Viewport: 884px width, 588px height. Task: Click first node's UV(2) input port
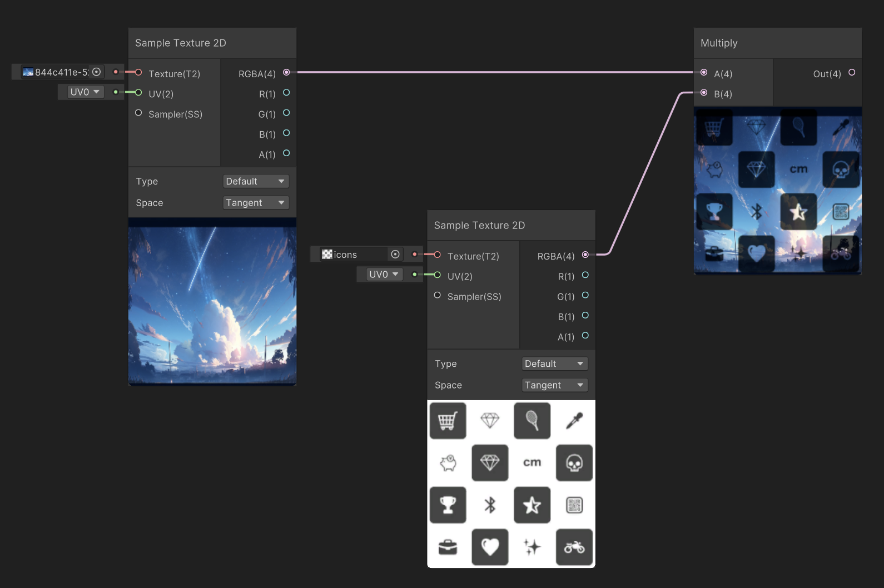point(138,92)
